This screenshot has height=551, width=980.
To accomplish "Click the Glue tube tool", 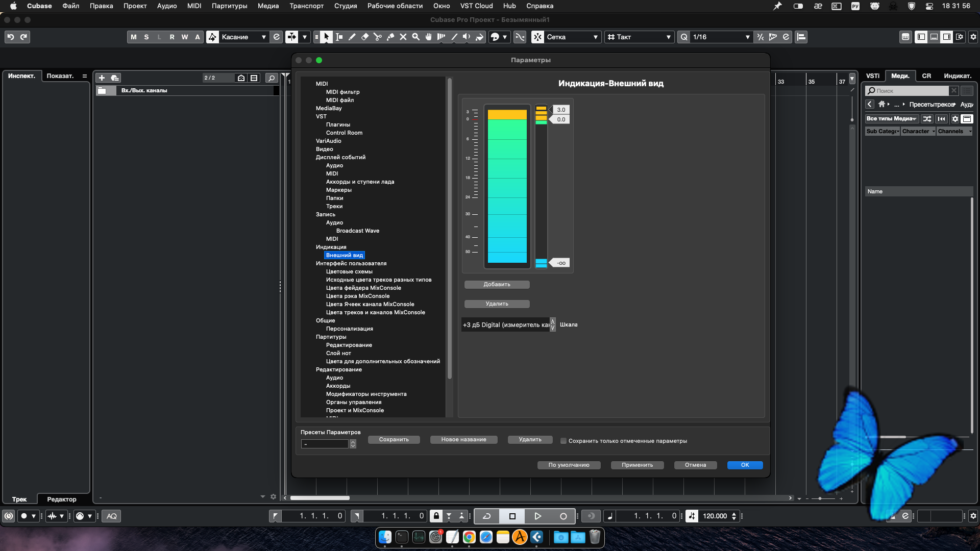I will tap(390, 37).
